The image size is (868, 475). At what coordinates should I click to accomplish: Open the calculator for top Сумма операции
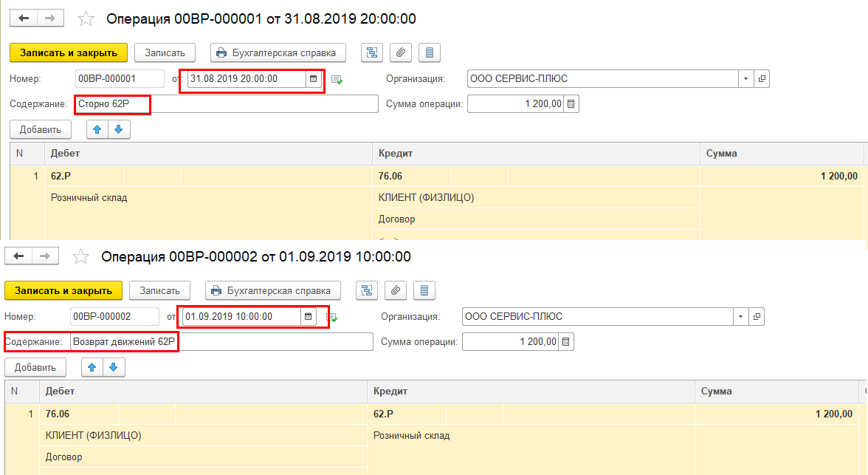click(x=571, y=103)
